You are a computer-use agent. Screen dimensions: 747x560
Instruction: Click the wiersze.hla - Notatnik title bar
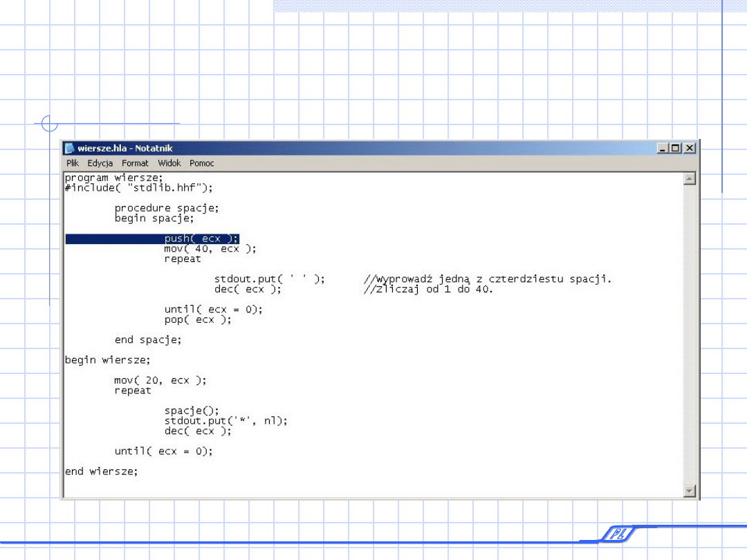(346, 148)
